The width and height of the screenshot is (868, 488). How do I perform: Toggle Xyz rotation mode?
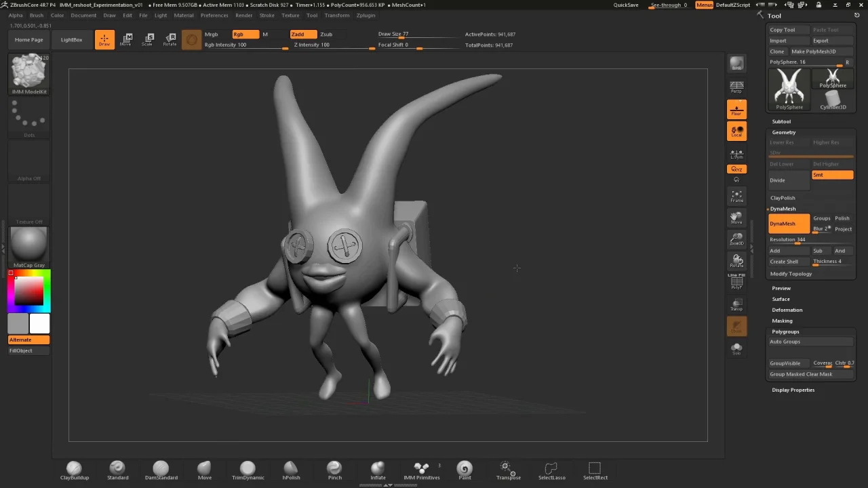pyautogui.click(x=736, y=169)
